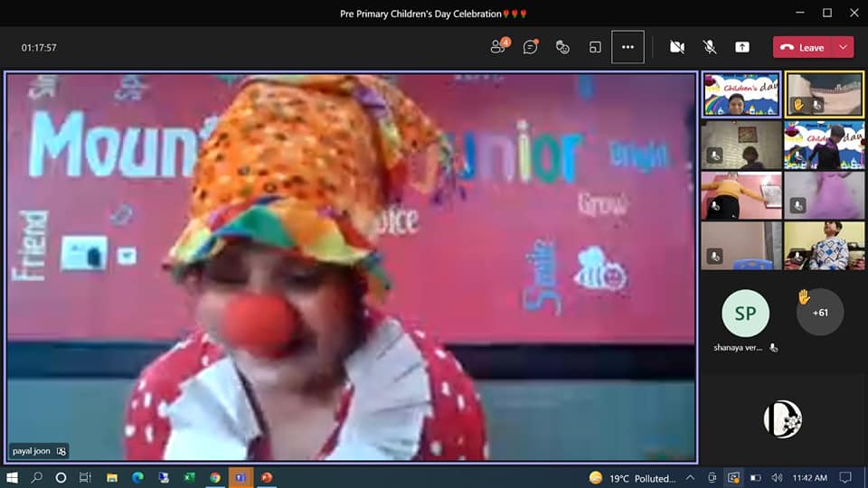Click the shanaya ver... name label
This screenshot has width=868, height=488.
(738, 347)
